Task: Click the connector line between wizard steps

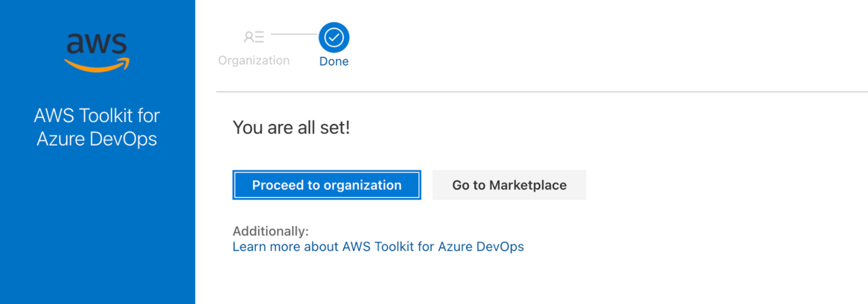Action: point(294,34)
